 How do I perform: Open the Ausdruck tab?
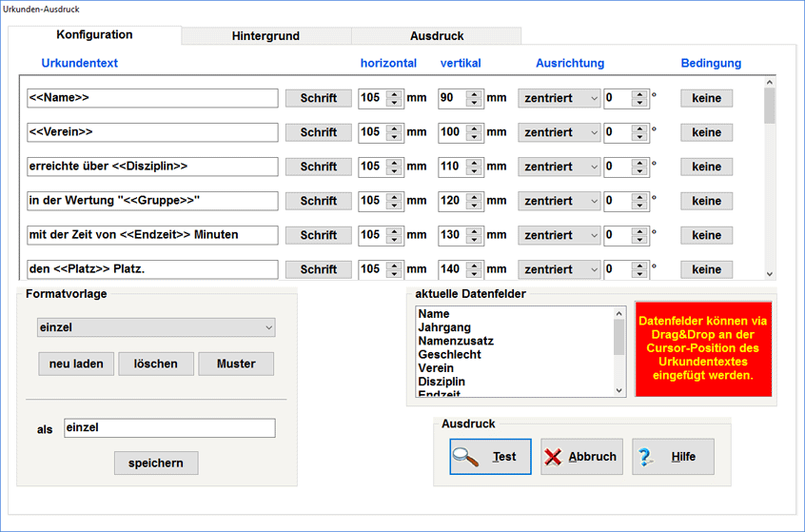437,36
